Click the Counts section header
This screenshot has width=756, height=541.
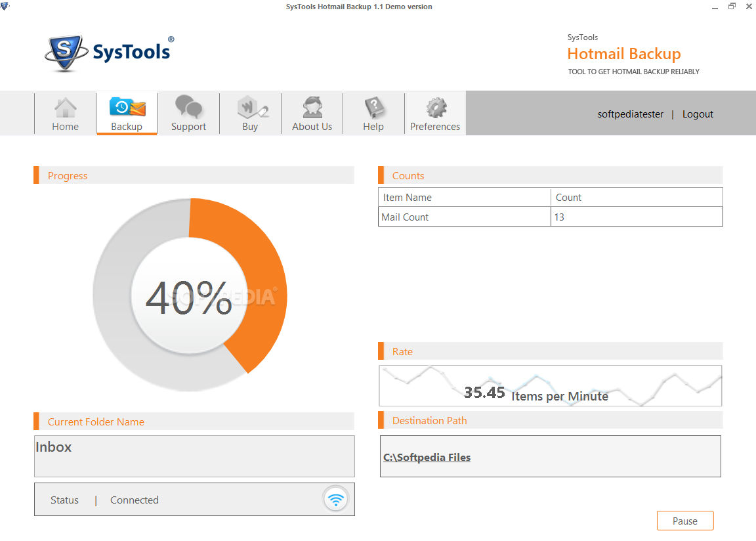[x=550, y=175]
